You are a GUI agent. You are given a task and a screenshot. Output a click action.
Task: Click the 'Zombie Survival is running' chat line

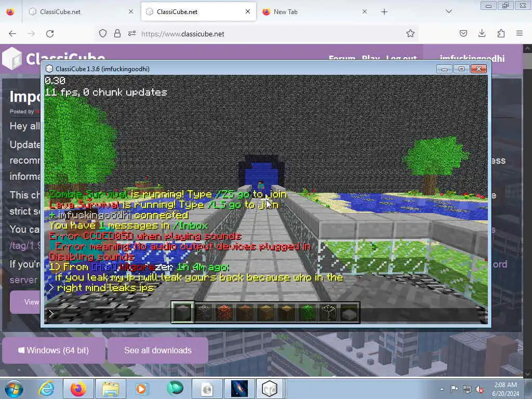(x=168, y=194)
